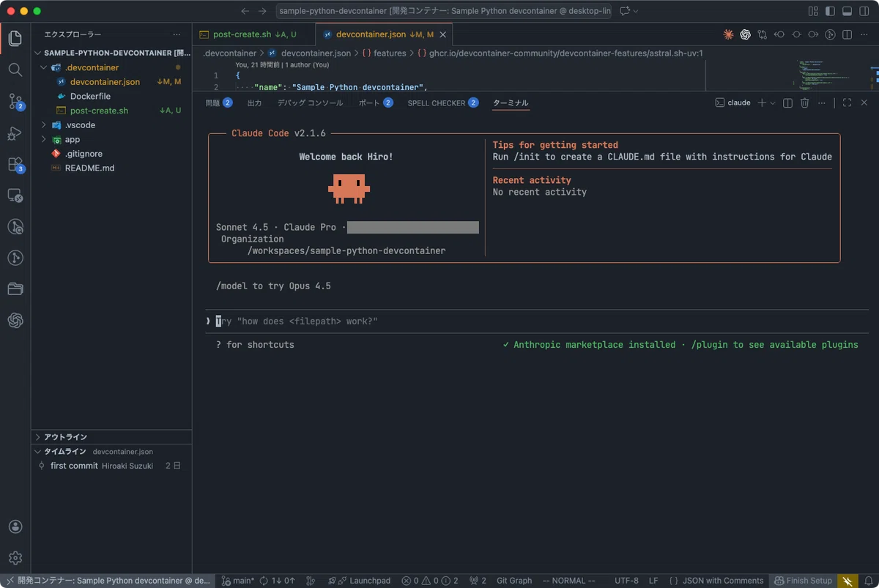Image resolution: width=879 pixels, height=588 pixels.
Task: Click the Claude Code prompt input line
Action: pos(537,321)
